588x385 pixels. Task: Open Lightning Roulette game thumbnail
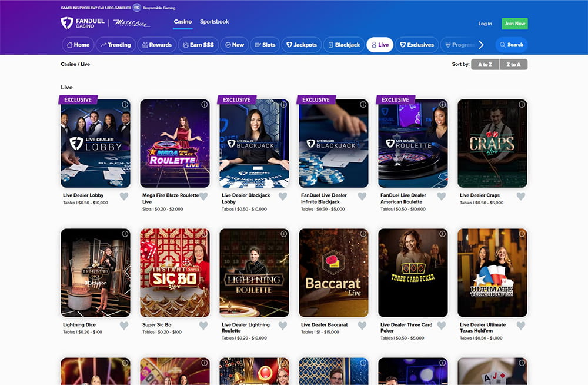[x=254, y=273]
